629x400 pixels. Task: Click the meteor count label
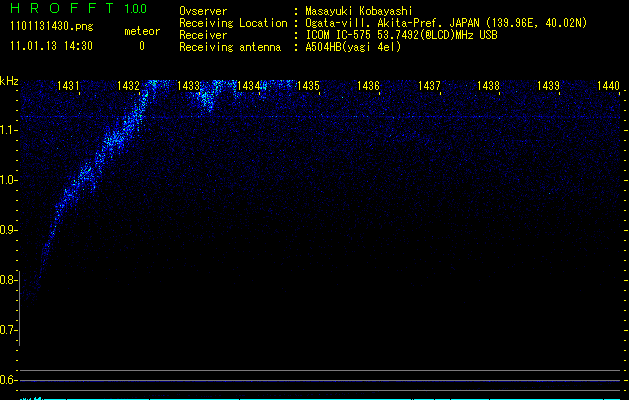point(142,31)
